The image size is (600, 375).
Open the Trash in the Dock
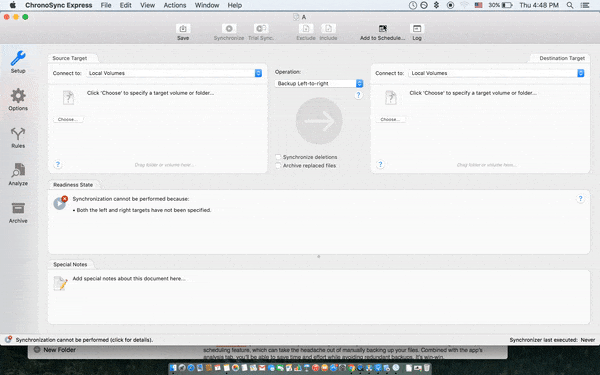coord(427,368)
